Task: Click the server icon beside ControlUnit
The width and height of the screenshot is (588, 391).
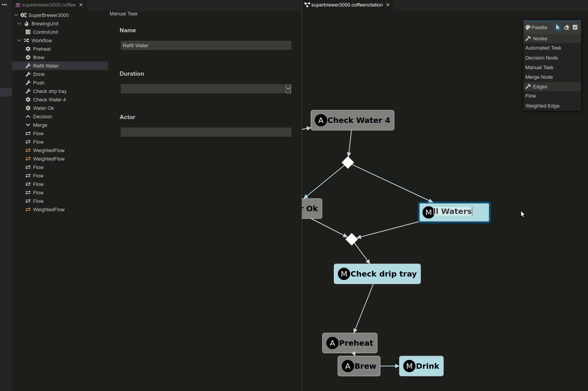Action: point(28,32)
